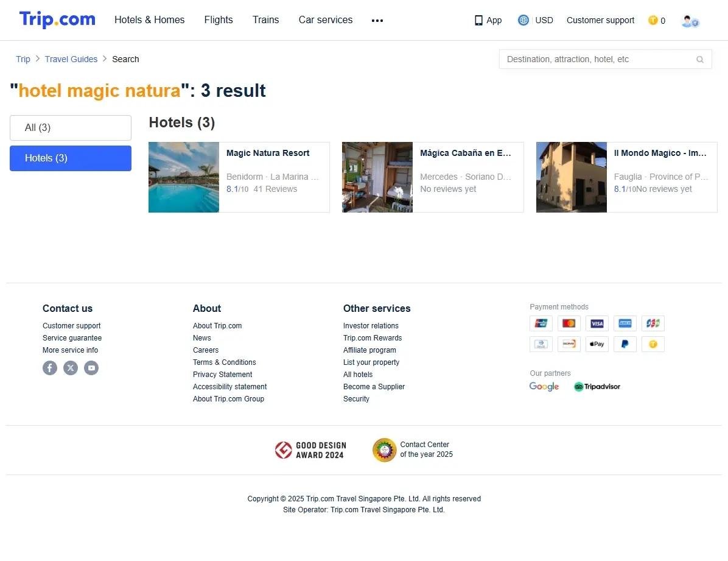The height and width of the screenshot is (561, 728).
Task: Go to the Trip breadcrumb link
Action: (x=23, y=59)
